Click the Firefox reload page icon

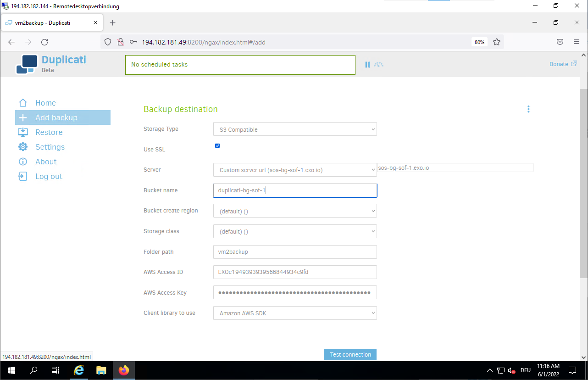click(x=44, y=42)
